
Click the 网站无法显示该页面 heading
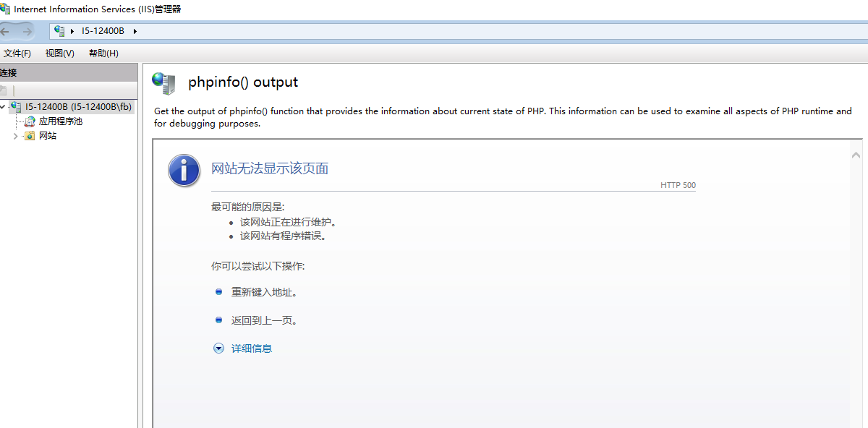click(x=270, y=168)
